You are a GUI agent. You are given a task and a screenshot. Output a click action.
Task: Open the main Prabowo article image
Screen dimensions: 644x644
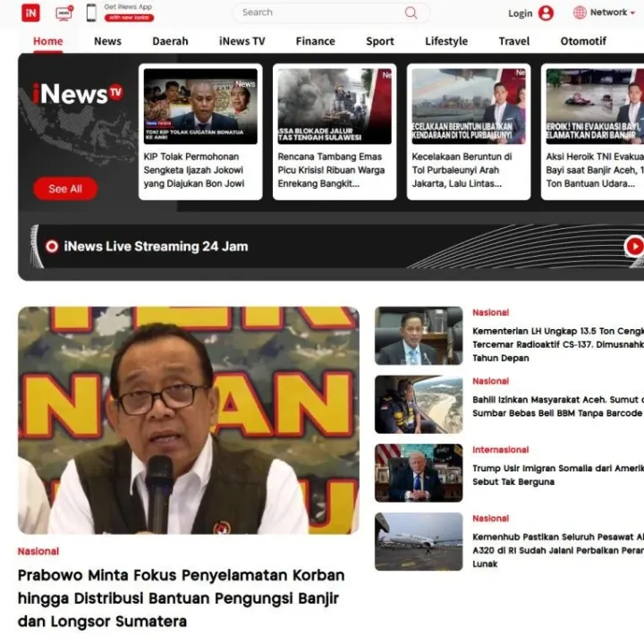(189, 420)
